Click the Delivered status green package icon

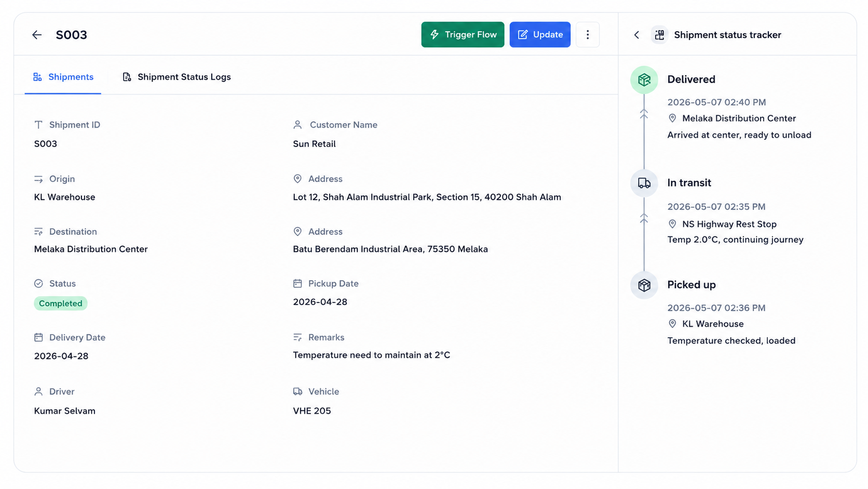tap(644, 80)
